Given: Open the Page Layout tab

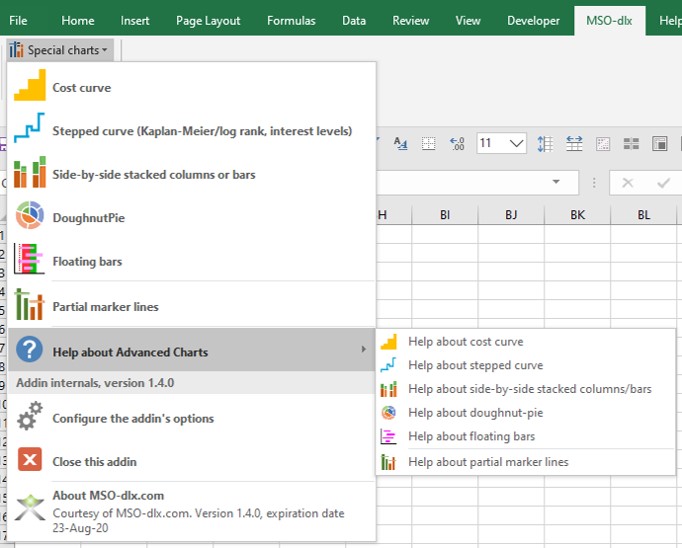Looking at the screenshot, I should pyautogui.click(x=208, y=20).
